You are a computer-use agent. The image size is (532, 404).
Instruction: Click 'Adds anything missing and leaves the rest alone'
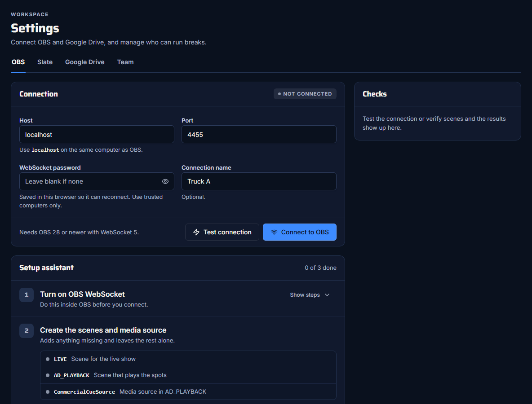tap(107, 341)
